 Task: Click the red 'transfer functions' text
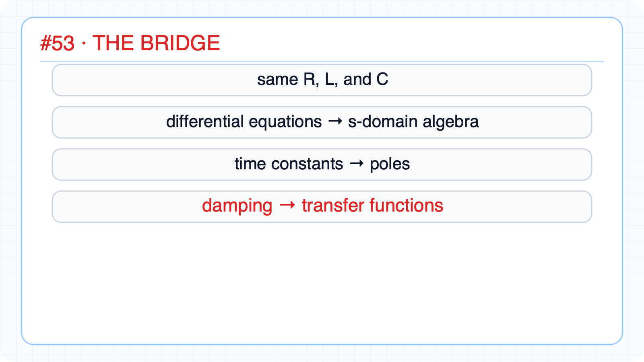pos(373,206)
